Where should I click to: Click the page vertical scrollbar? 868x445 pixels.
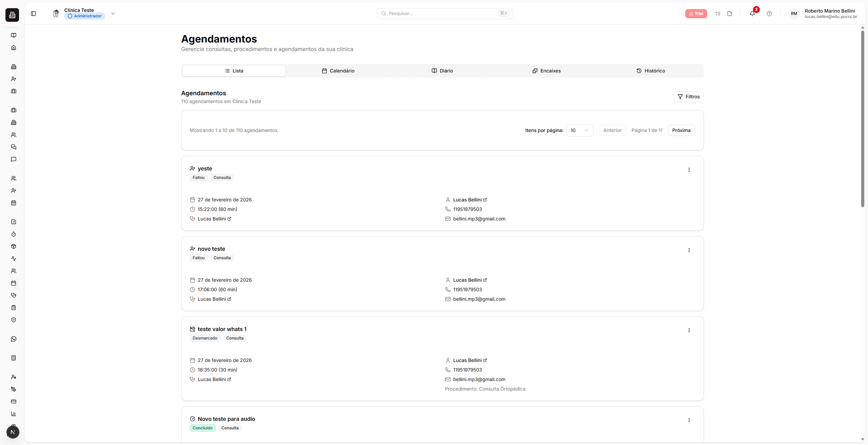pos(863,119)
